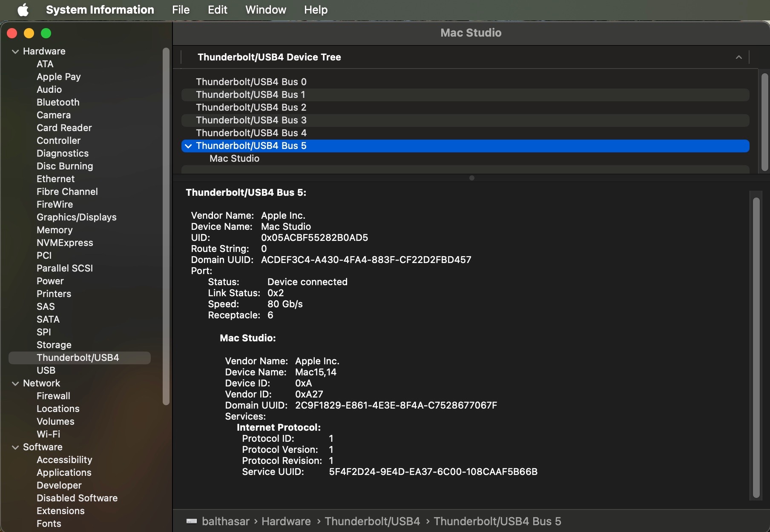Select Disc Burning in the sidebar
770x532 pixels.
65,166
